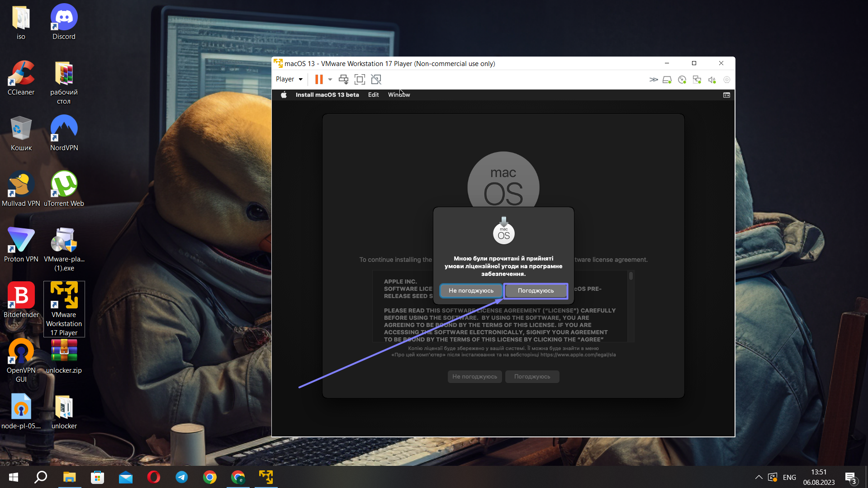Launch uTorrent Web shortcut
This screenshot has width=868, height=488.
[x=64, y=190]
